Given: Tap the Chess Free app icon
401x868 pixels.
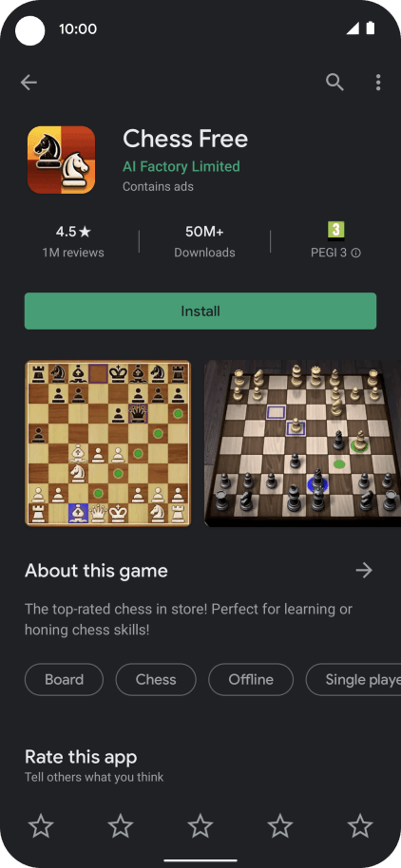Looking at the screenshot, I should tap(61, 160).
